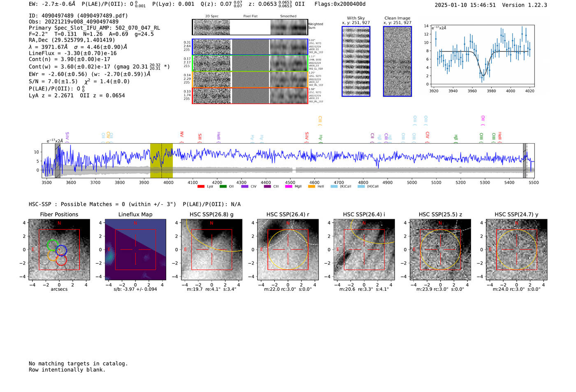
Task: Click the green fiber circle in Fiber Positions
Action: 52,245
